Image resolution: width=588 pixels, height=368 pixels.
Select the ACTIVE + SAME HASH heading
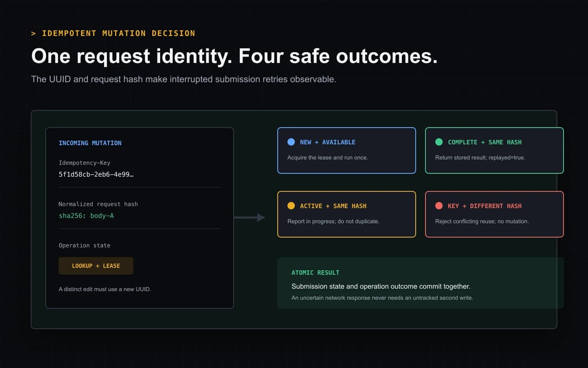click(x=333, y=206)
